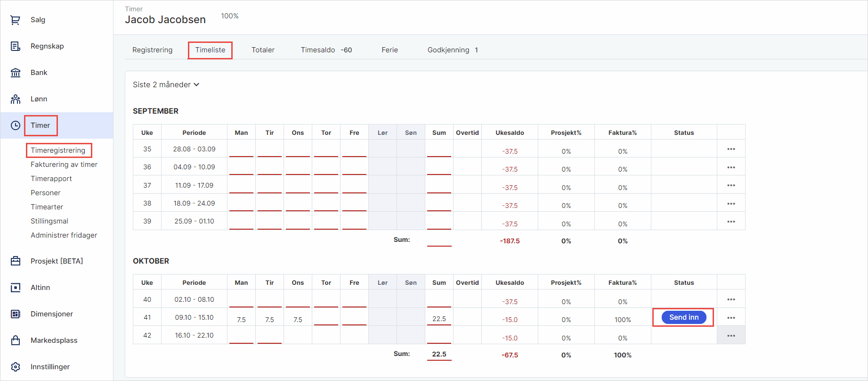Viewport: 868px width, 381px height.
Task: Open Regnskap via its ledger icon
Action: click(x=16, y=46)
